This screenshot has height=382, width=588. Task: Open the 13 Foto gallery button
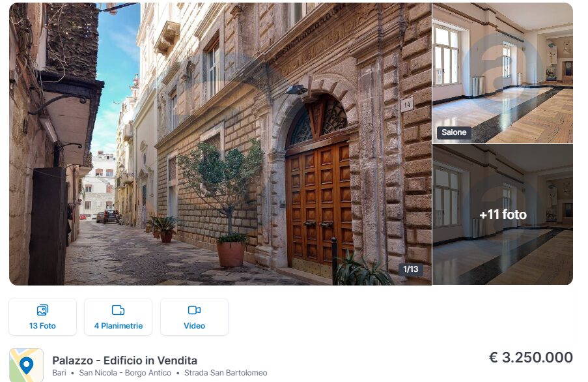coord(42,317)
